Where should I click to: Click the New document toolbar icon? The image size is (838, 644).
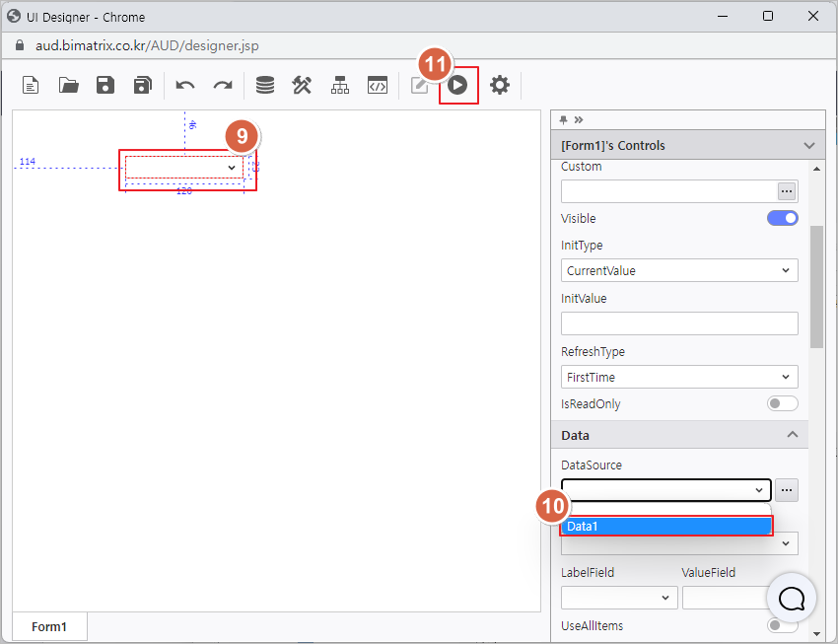(x=31, y=86)
